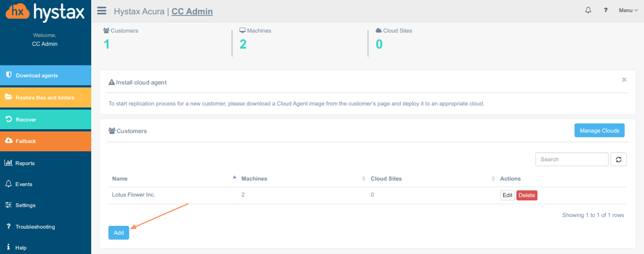Click the monitor icon beside Machines stat
644x254 pixels.
tap(243, 31)
